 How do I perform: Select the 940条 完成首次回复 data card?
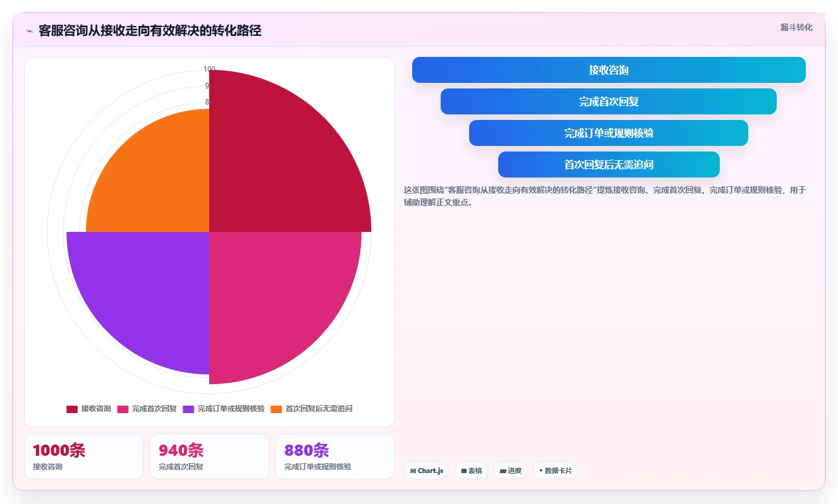point(209,456)
